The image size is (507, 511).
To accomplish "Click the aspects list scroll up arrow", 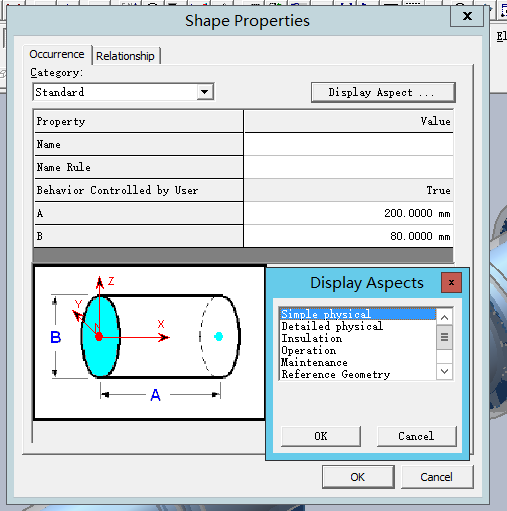I will (444, 317).
